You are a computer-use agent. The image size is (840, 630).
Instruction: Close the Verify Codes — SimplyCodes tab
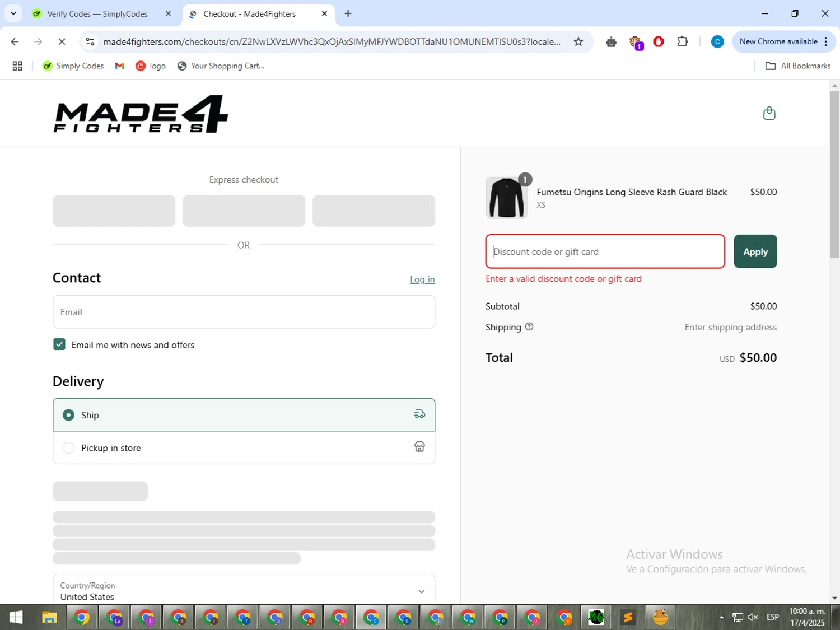pos(168,13)
